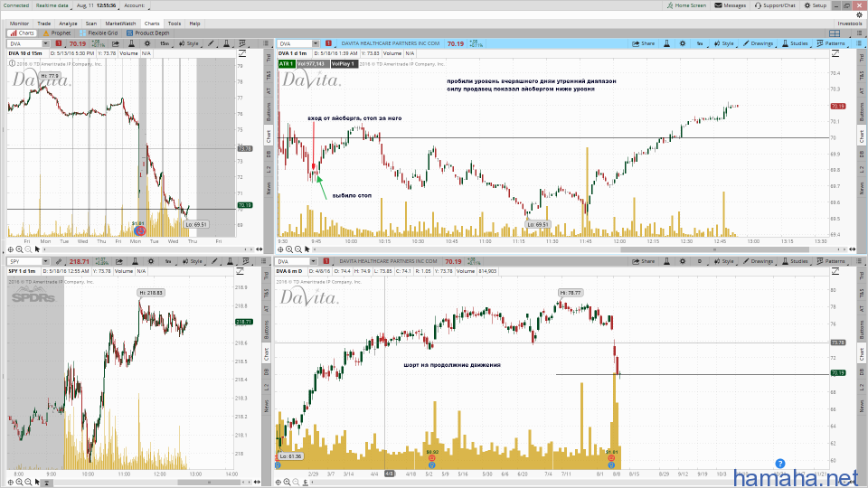The width and height of the screenshot is (868, 488).
Task: Open the Tools tab
Action: pyautogui.click(x=175, y=23)
